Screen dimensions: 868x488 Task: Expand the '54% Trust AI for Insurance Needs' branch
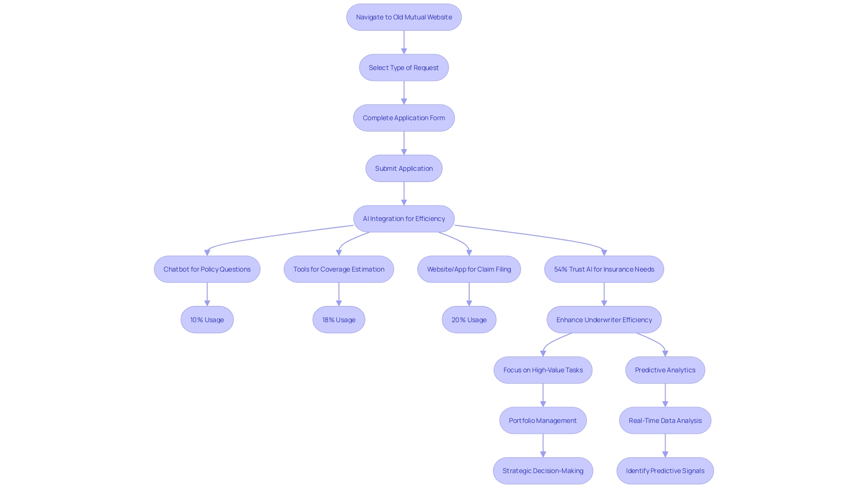(604, 269)
